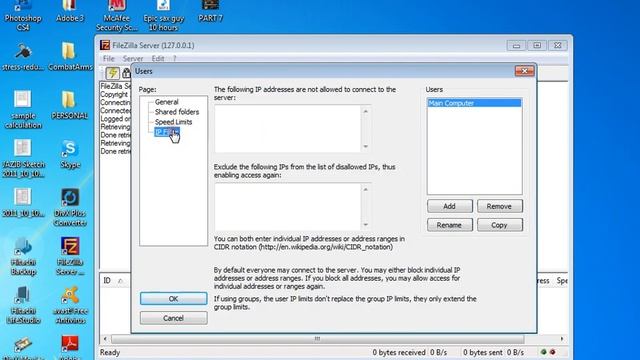Open the Server menu
640x360 pixels.
[133, 58]
